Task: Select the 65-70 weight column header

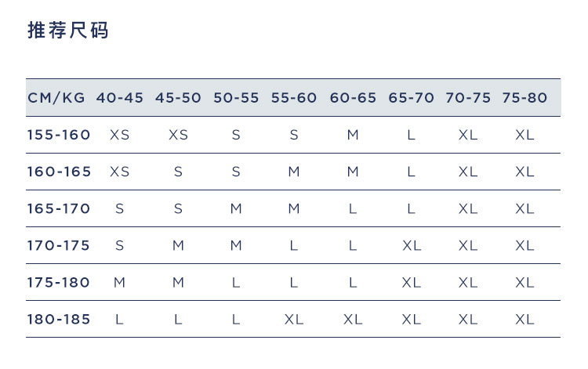Action: point(411,98)
